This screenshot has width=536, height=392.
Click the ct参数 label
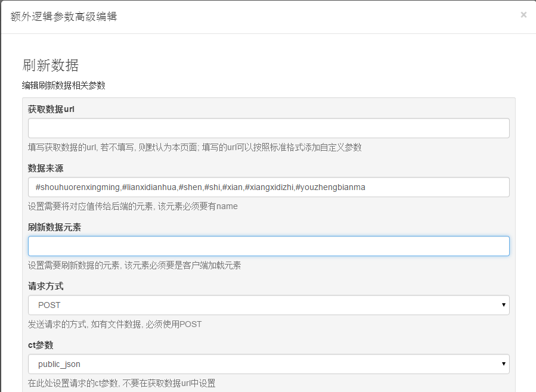pos(41,345)
